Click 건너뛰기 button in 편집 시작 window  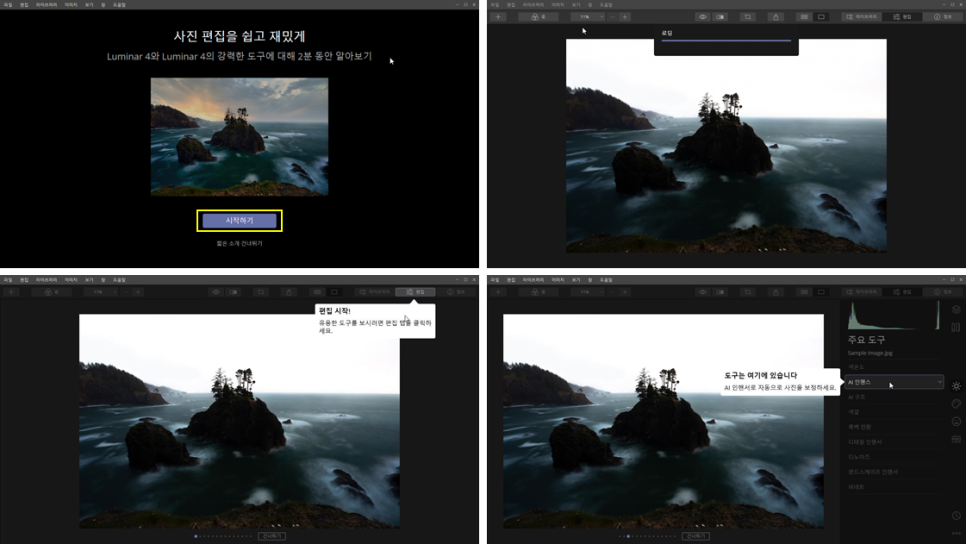point(271,536)
